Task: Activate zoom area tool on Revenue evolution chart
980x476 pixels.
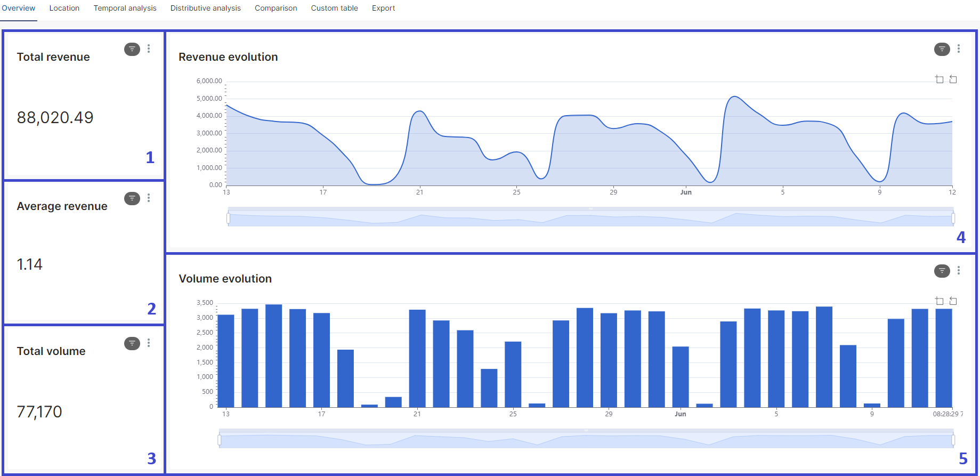Action: [939, 79]
